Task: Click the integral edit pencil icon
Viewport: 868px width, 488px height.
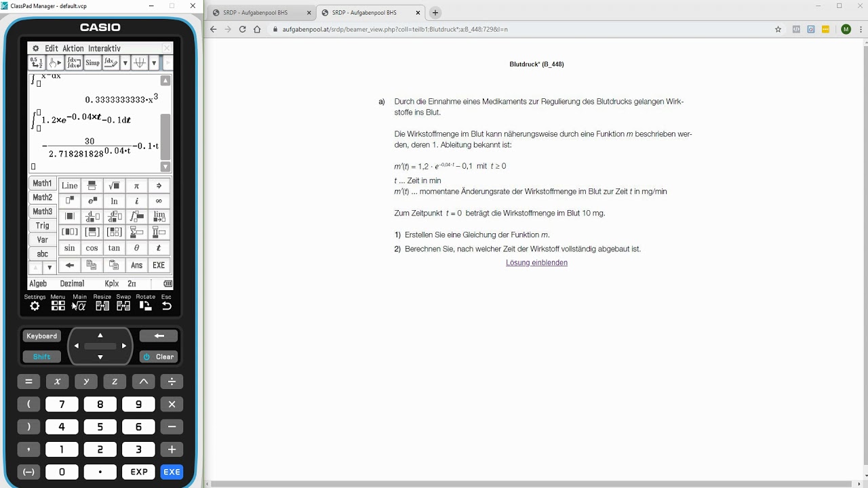Action: (110, 63)
